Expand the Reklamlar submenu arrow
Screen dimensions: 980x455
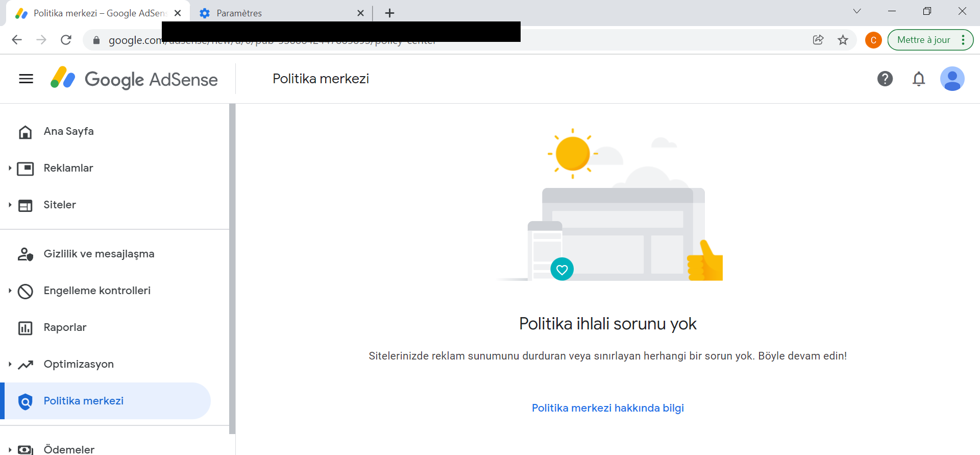coord(10,168)
